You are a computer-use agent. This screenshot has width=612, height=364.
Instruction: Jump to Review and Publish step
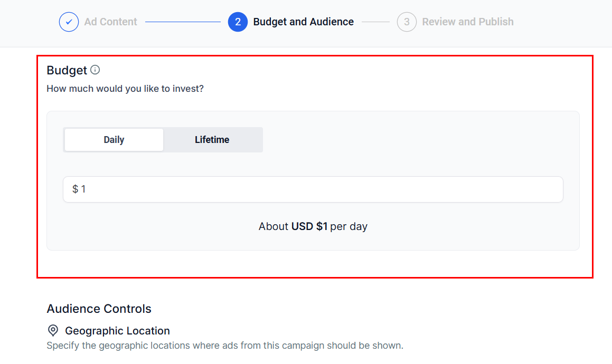pyautogui.click(x=467, y=22)
